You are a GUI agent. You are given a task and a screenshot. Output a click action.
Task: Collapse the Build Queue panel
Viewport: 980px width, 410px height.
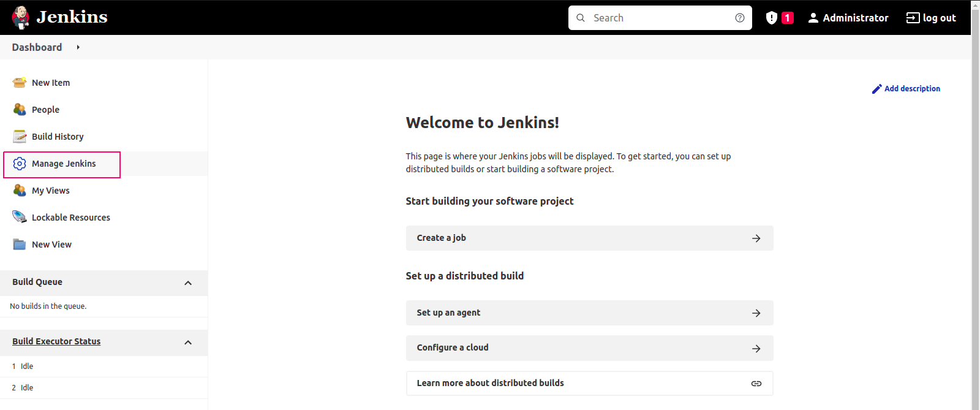pyautogui.click(x=188, y=283)
